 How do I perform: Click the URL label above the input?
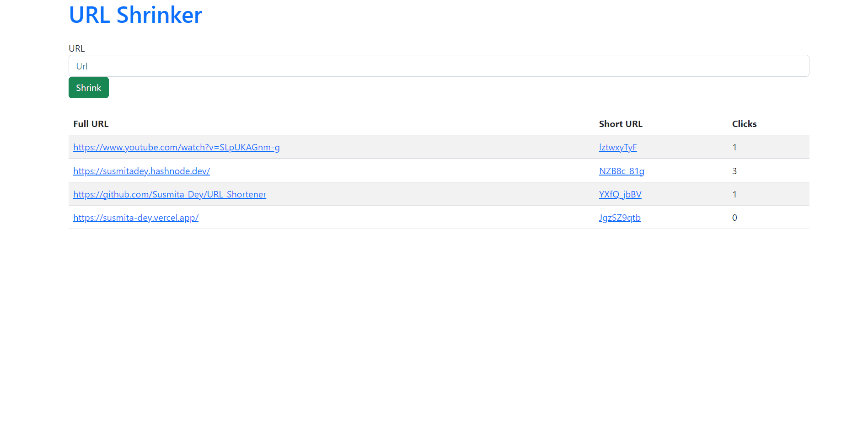coord(76,48)
